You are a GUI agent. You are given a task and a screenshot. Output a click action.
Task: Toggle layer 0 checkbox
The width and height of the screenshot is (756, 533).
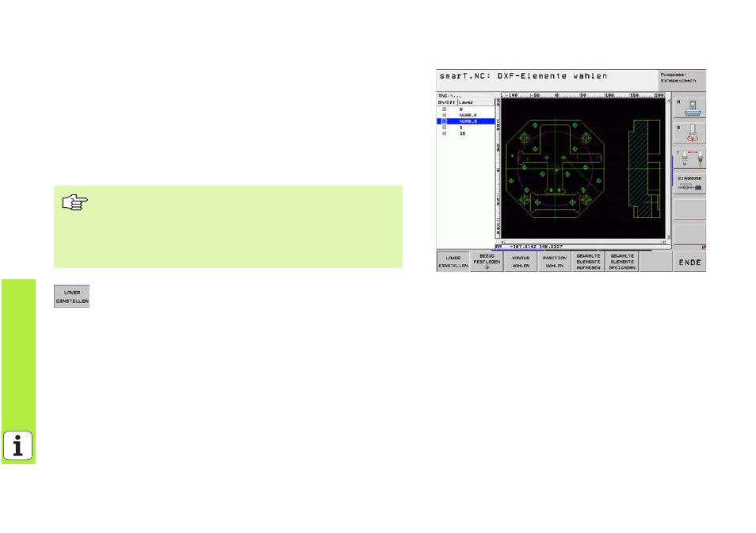coord(444,109)
